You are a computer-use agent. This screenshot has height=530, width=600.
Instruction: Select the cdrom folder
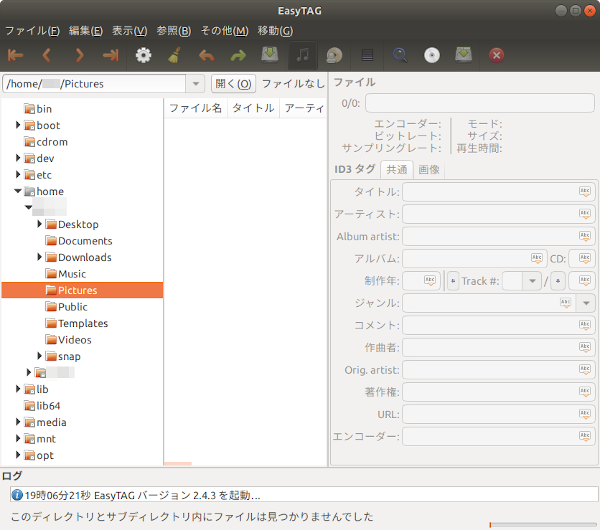tap(52, 142)
